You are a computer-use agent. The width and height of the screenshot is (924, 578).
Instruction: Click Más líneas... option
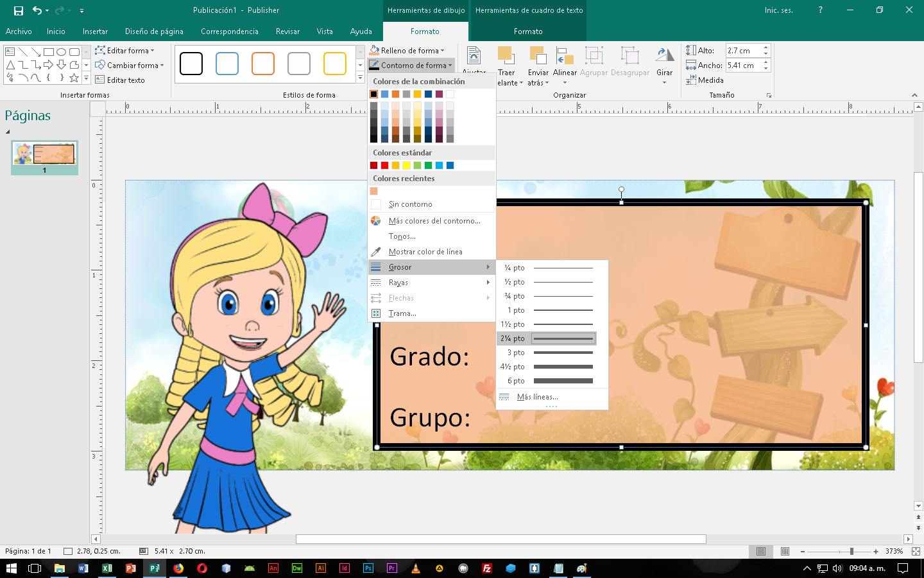tap(537, 397)
